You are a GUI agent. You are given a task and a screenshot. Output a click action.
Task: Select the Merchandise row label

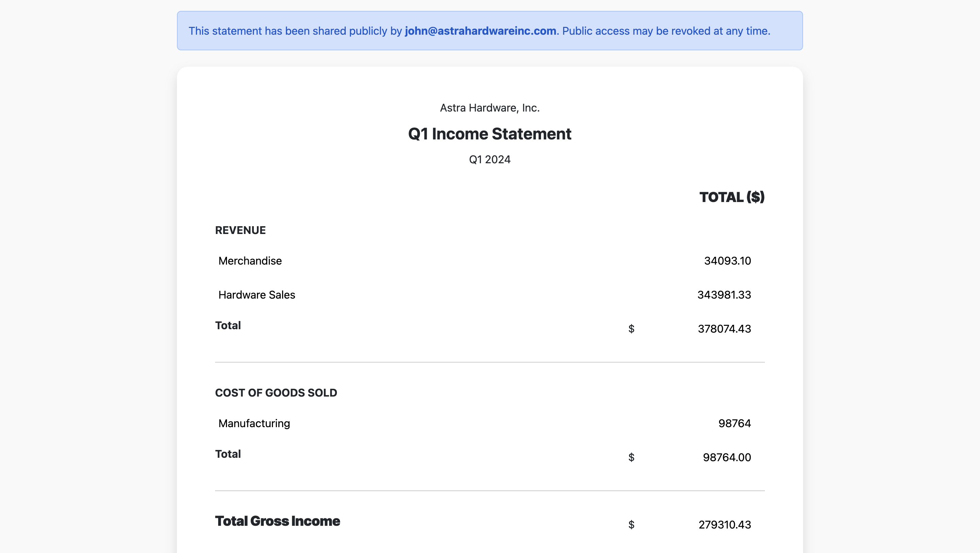pos(250,261)
